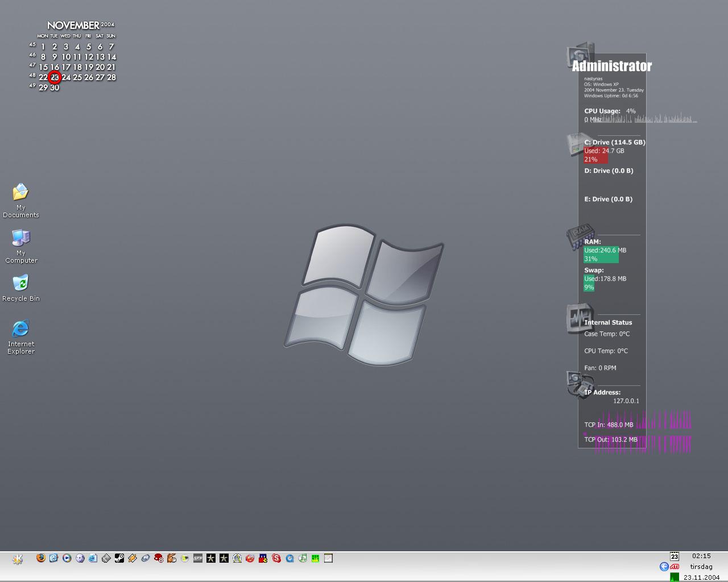This screenshot has height=582, width=728.
Task: Click the red C: drive usage bar
Action: [596, 155]
